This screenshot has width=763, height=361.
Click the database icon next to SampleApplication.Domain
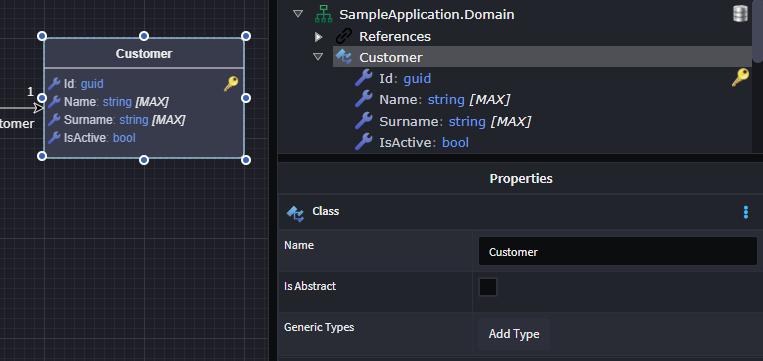tap(740, 14)
